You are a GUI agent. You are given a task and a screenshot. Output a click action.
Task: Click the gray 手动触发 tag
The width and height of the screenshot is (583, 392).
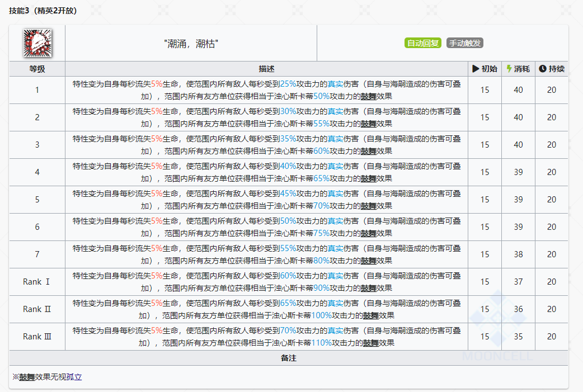465,43
